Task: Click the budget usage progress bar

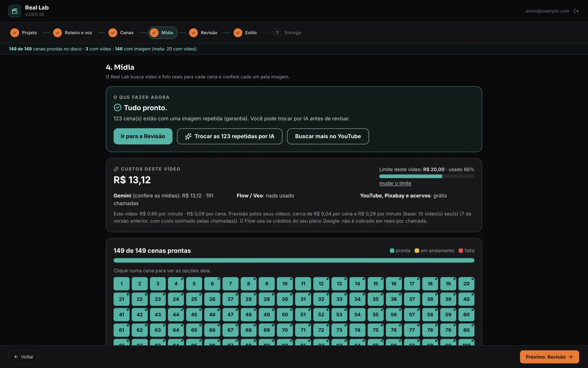Action: click(x=427, y=176)
